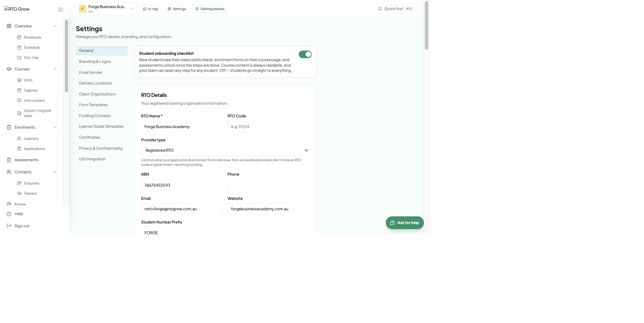Open USI Integration settings tab

pyautogui.click(x=102, y=159)
